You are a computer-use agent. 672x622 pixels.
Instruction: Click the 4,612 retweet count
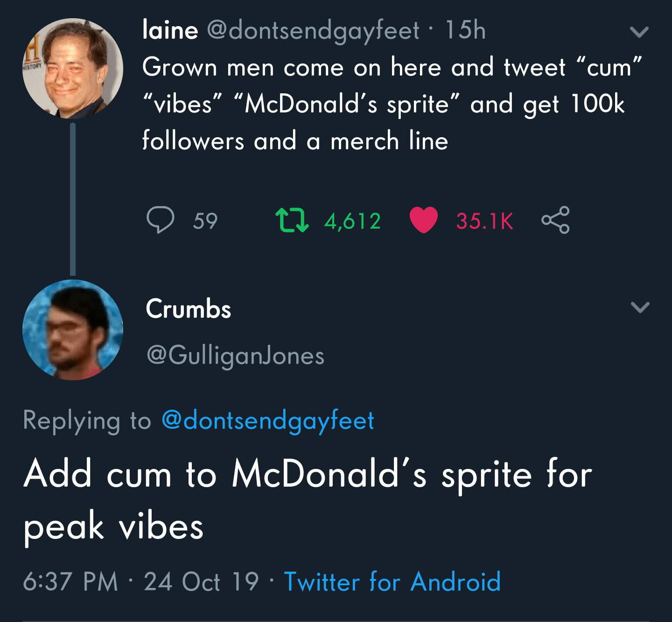tap(353, 221)
